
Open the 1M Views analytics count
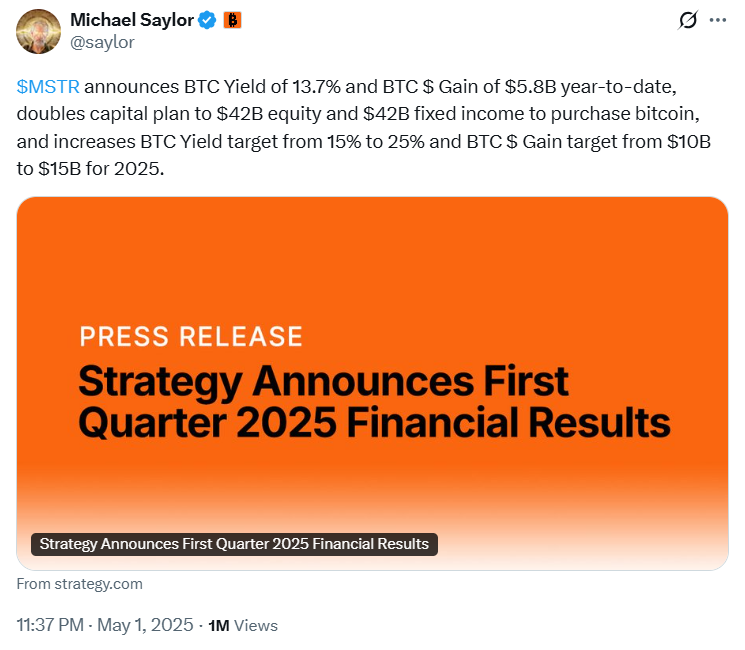coord(218,625)
